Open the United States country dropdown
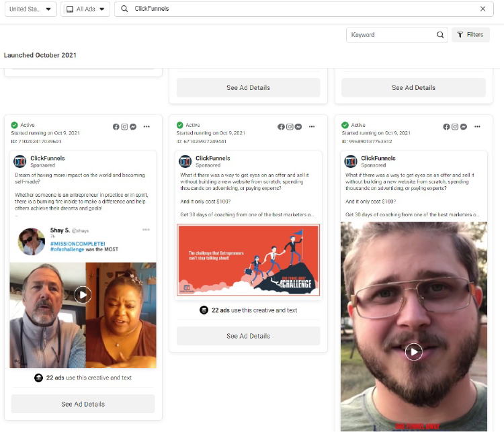Image resolution: width=504 pixels, height=432 pixels. 30,9
